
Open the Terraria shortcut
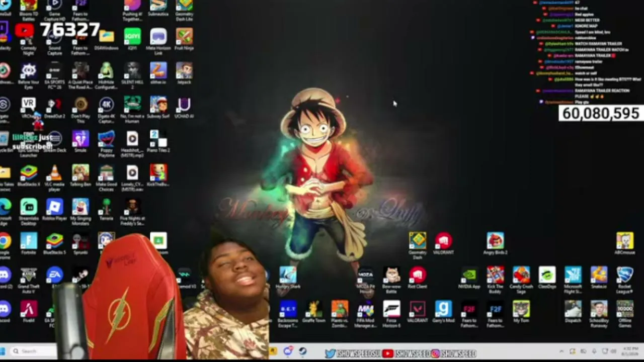pyautogui.click(x=106, y=207)
